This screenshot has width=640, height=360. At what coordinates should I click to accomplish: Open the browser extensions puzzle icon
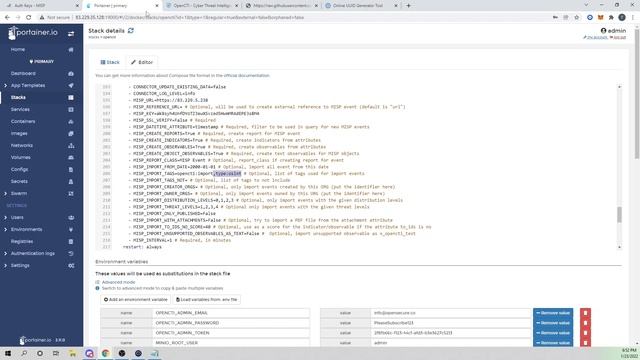coord(611,18)
